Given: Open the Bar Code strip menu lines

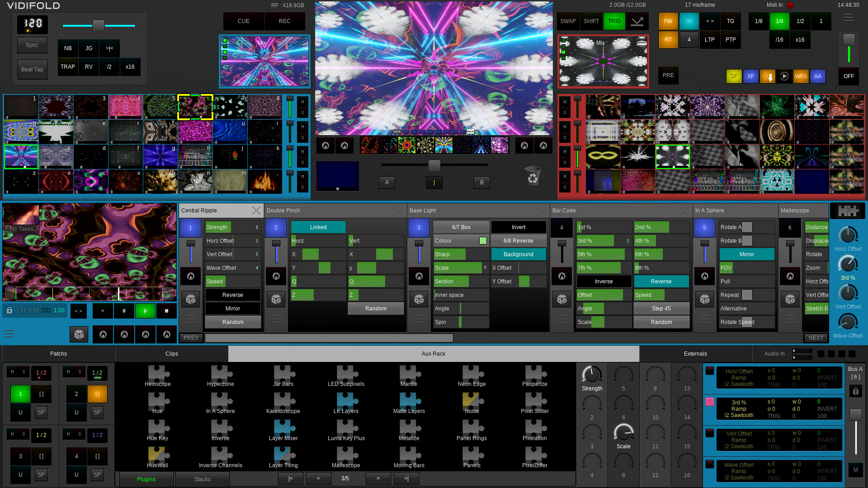Looking at the screenshot, I should click(x=562, y=319).
